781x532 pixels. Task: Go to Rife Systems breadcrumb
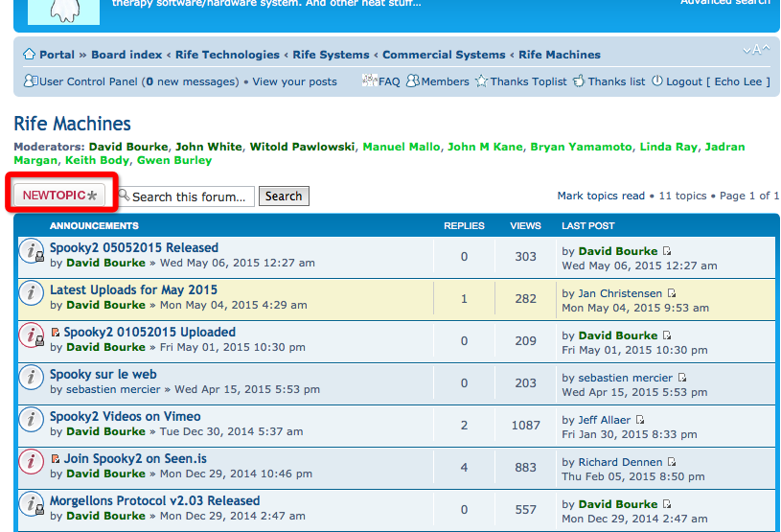click(331, 55)
